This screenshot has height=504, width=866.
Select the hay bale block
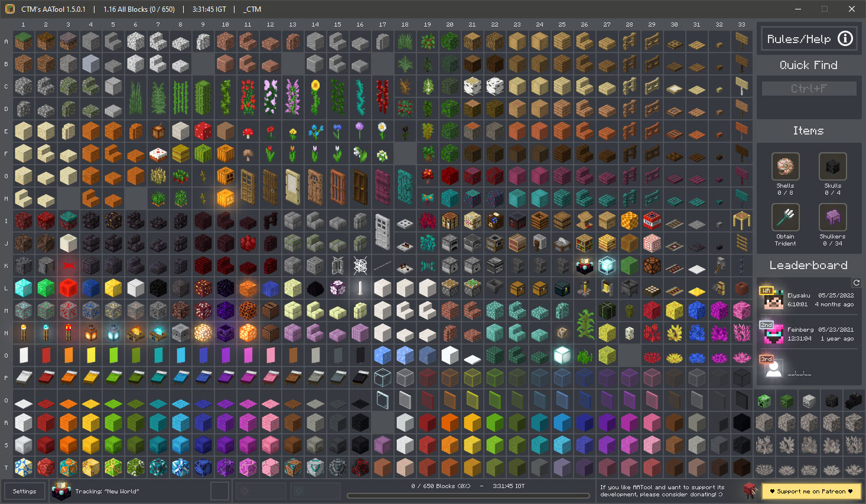(x=180, y=153)
